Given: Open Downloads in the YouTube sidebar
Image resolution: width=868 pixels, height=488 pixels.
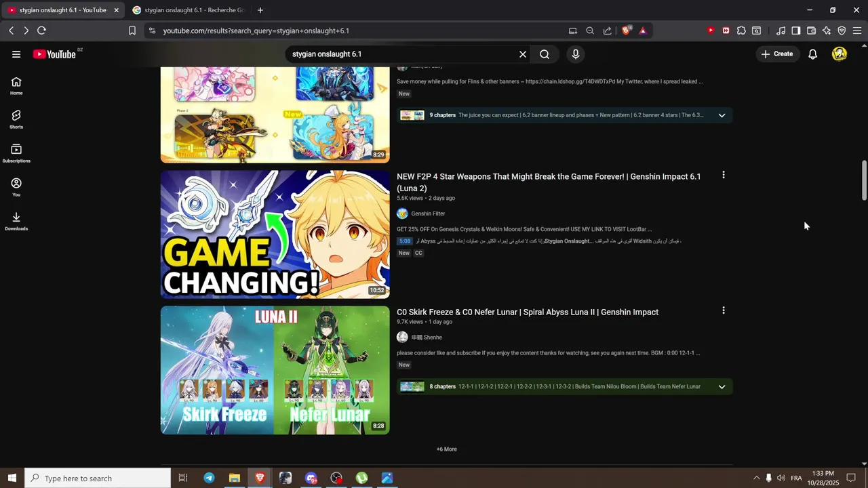Looking at the screenshot, I should click(16, 222).
